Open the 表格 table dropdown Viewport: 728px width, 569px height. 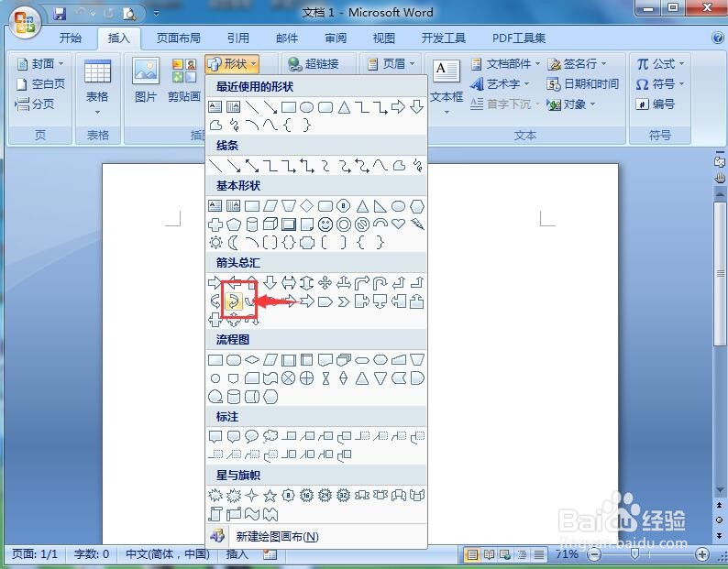[x=97, y=87]
